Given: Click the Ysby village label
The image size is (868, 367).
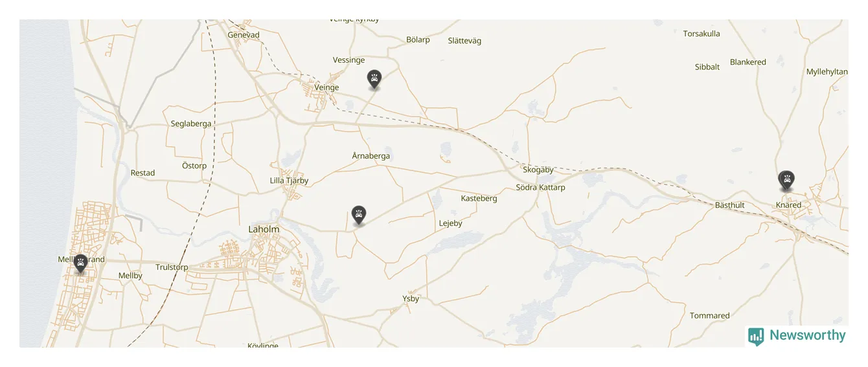Looking at the screenshot, I should (411, 298).
